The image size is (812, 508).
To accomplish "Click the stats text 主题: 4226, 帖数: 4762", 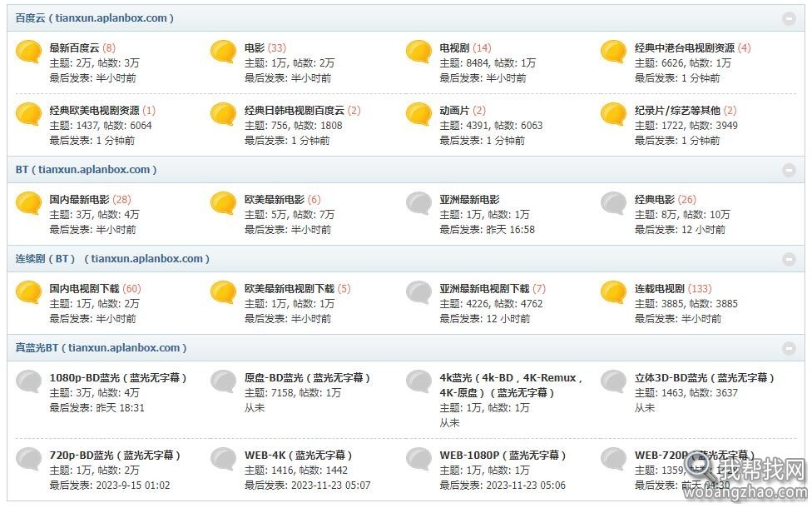I will pos(492,304).
